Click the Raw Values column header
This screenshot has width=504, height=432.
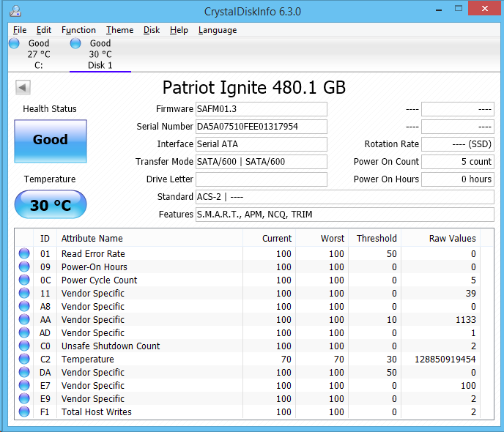click(x=452, y=238)
